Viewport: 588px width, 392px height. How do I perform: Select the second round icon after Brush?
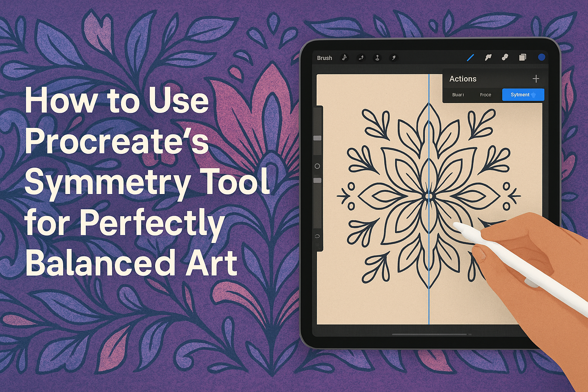point(361,58)
